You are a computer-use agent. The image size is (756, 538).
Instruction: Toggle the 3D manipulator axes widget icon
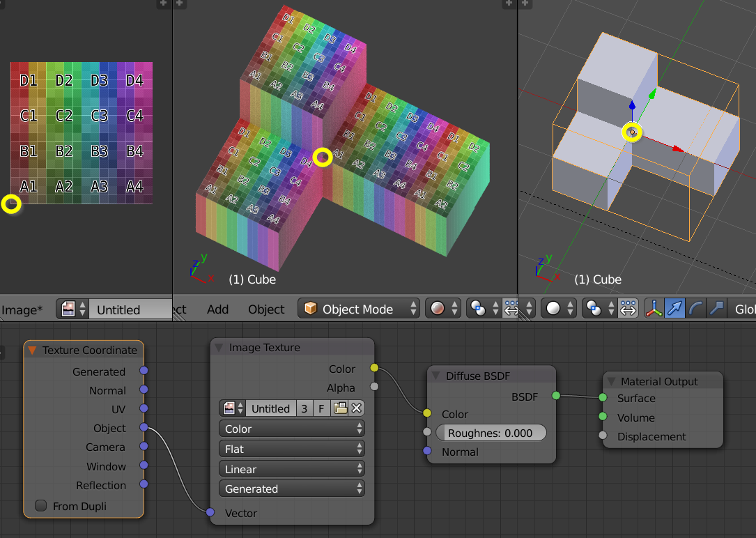(654, 308)
